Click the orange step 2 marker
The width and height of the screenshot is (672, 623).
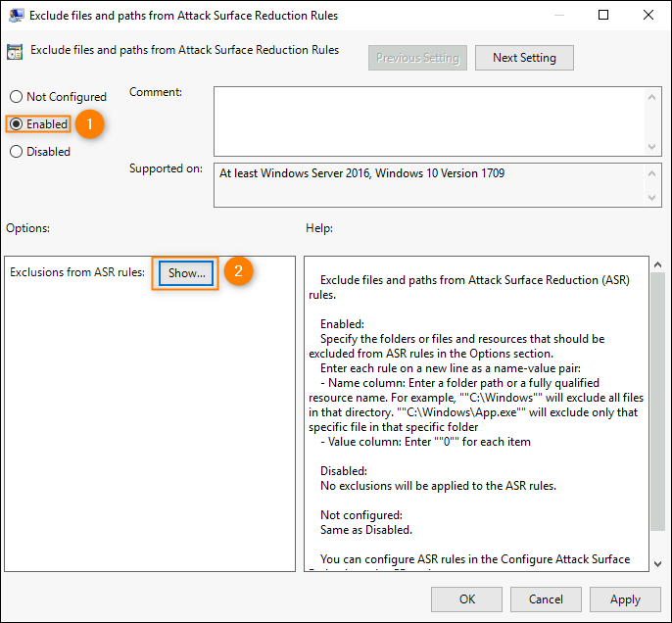(238, 271)
